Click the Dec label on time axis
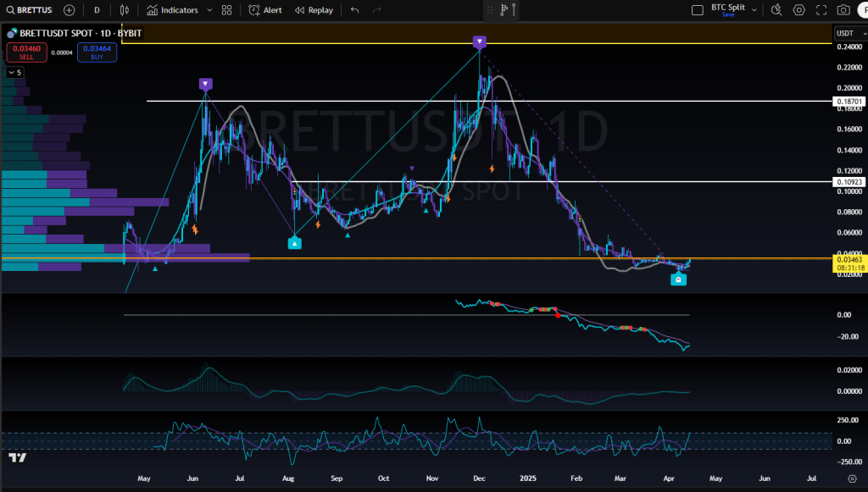 click(x=479, y=478)
